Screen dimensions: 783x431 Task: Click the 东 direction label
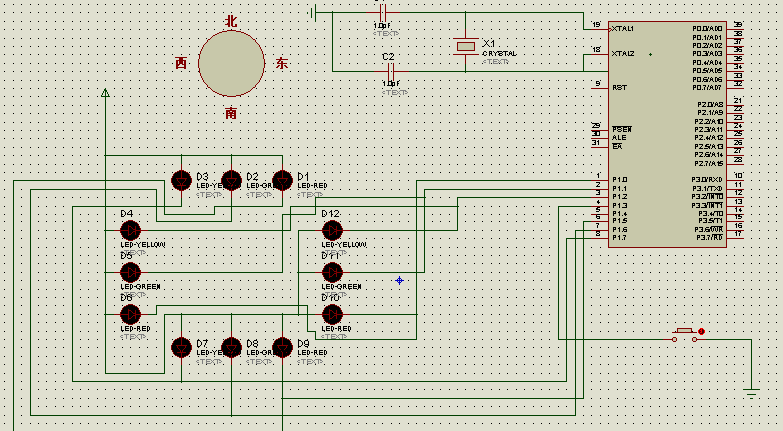point(282,63)
